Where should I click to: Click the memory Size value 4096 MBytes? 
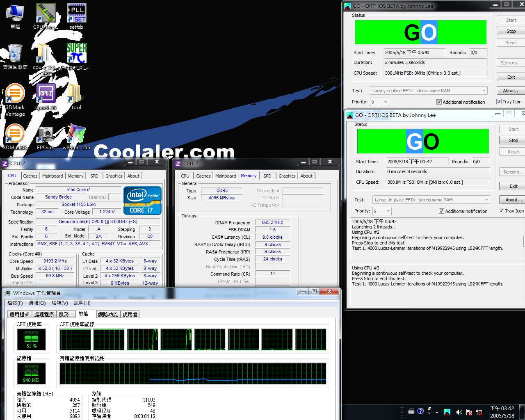(221, 198)
